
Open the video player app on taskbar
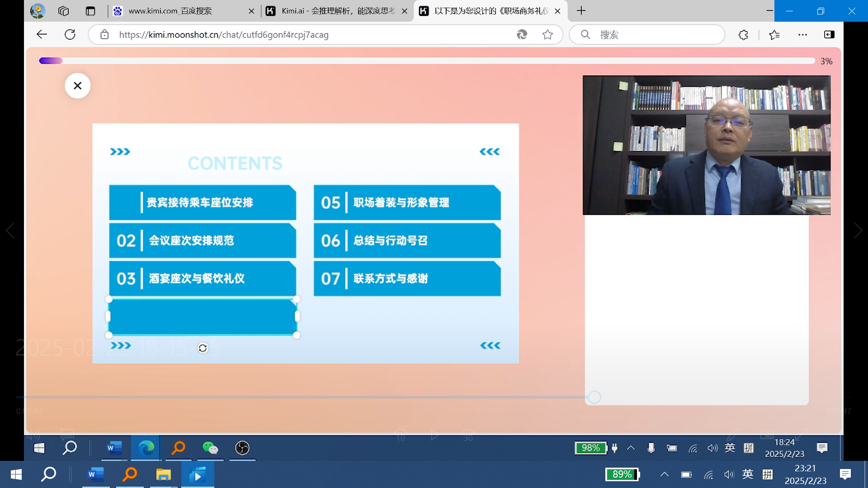tap(198, 474)
